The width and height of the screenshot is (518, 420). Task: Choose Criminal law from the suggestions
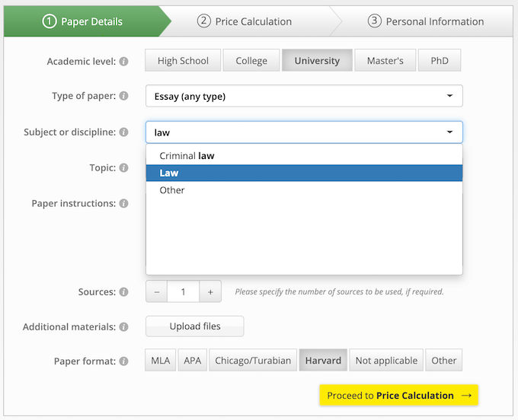187,156
